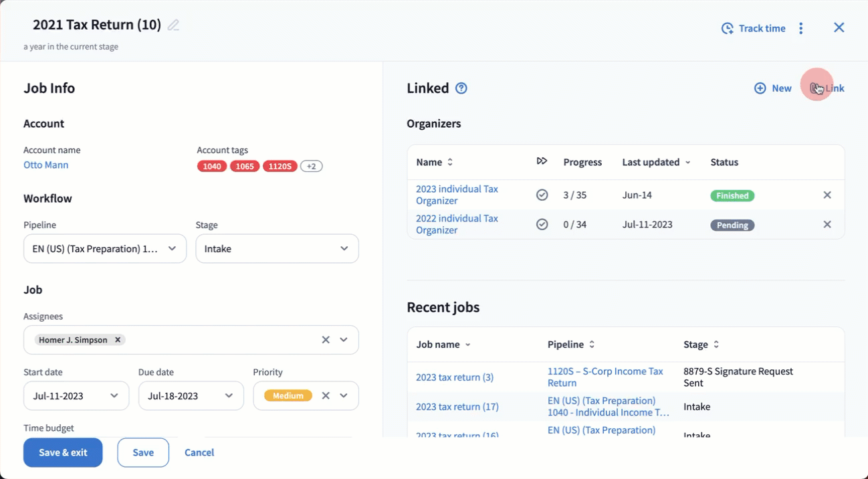Remove the 2022 individual Tax Organizer link
The height and width of the screenshot is (479, 868).
pyautogui.click(x=827, y=225)
